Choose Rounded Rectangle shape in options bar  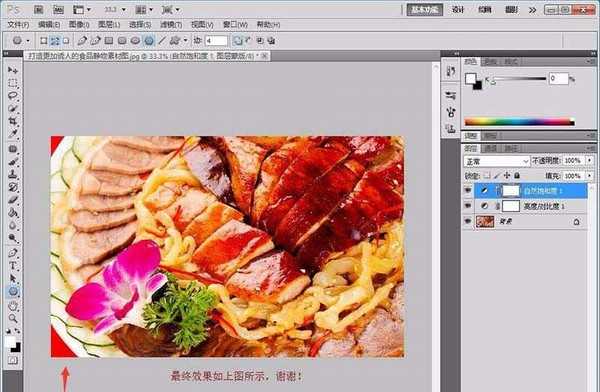pos(122,40)
